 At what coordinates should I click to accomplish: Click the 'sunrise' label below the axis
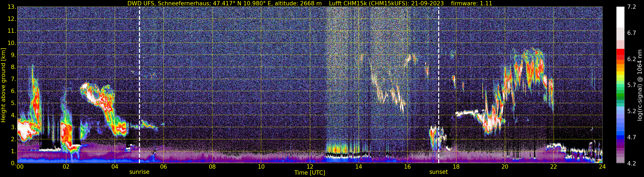click(139, 172)
